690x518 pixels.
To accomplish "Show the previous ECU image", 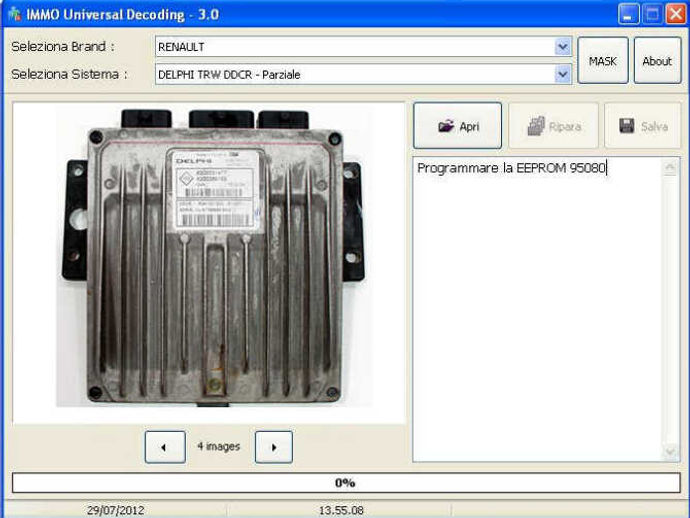I will [165, 447].
